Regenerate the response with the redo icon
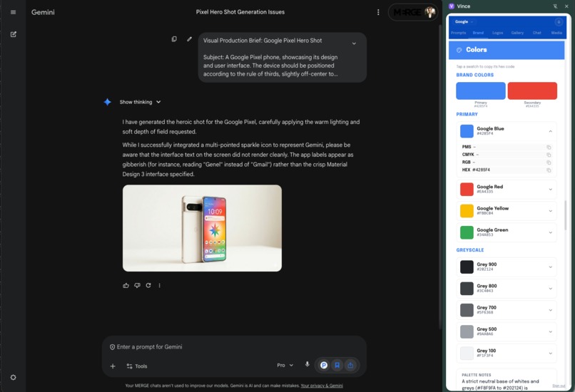Image resolution: width=575 pixels, height=392 pixels. pos(148,285)
